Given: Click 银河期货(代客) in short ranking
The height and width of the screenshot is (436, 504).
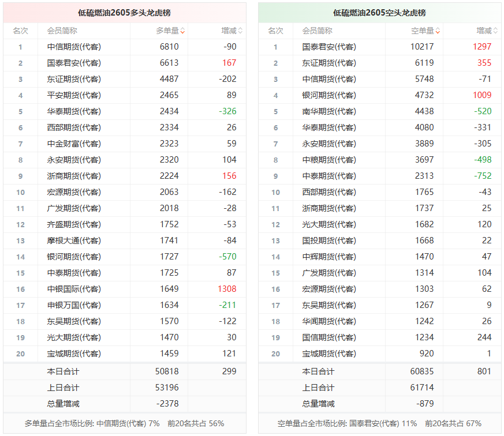Looking at the screenshot, I should tap(329, 95).
